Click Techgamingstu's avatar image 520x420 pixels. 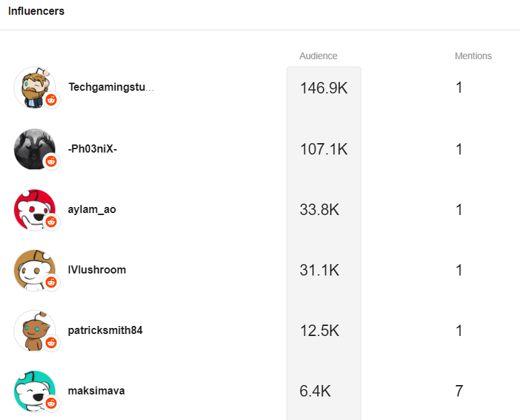coord(32,85)
